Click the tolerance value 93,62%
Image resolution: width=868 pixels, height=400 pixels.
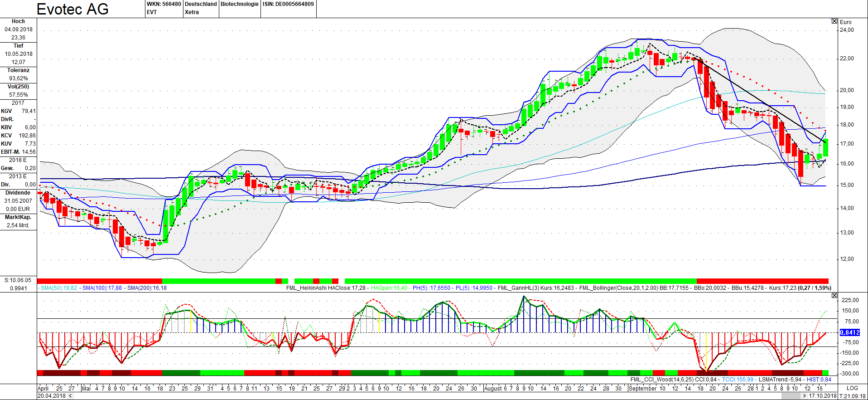tap(19, 78)
